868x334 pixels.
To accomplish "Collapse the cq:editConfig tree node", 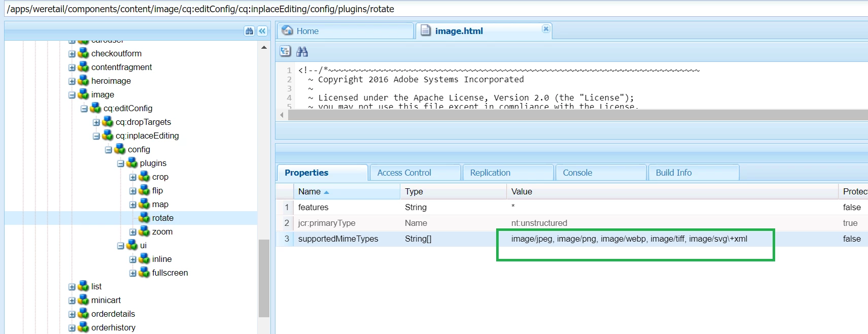I will coord(84,109).
